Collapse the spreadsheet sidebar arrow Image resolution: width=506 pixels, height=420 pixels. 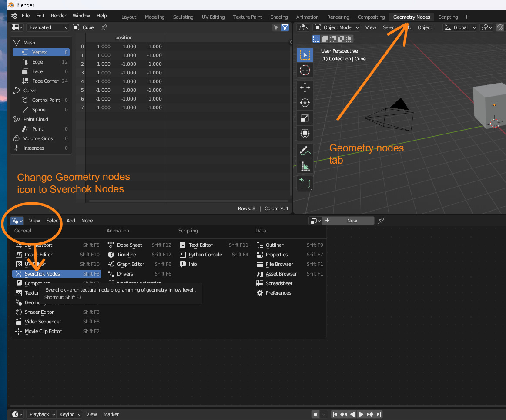pyautogui.click(x=291, y=42)
